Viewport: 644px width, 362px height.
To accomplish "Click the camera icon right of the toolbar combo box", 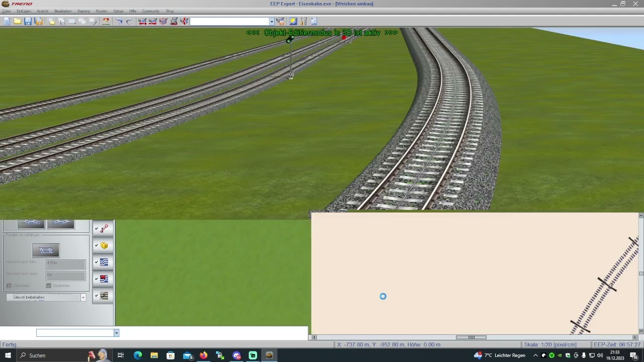I will point(280,21).
